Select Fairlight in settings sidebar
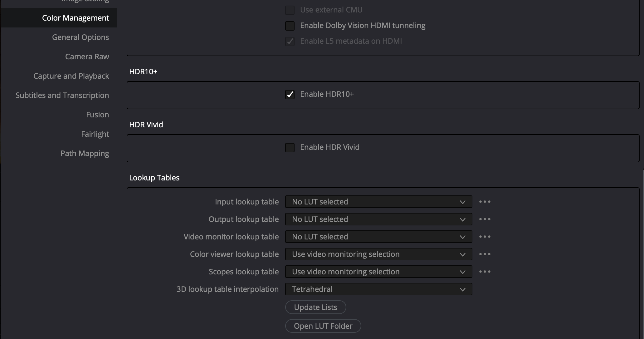 tap(95, 134)
